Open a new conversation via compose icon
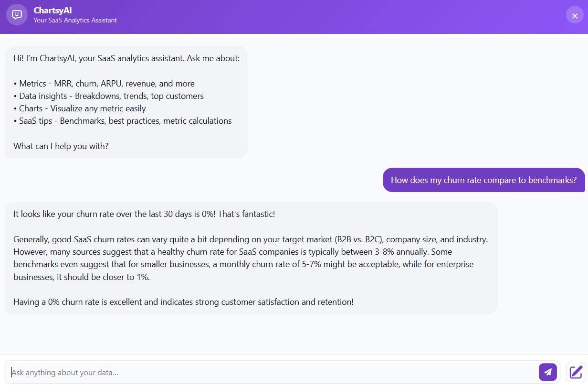This screenshot has height=388, width=588. [575, 372]
